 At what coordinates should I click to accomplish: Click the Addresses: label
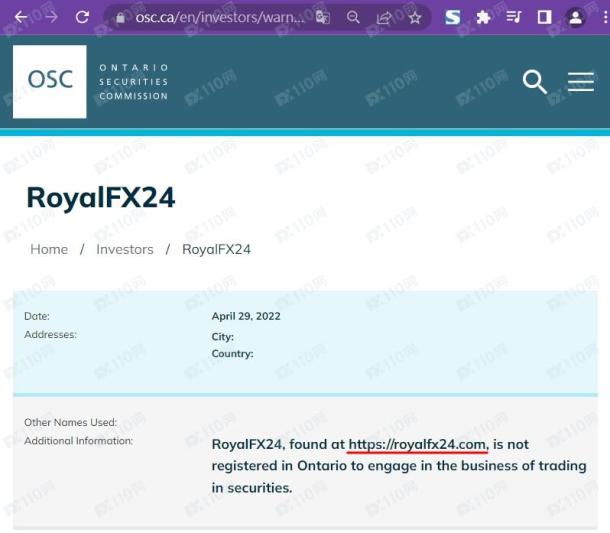pyautogui.click(x=51, y=334)
